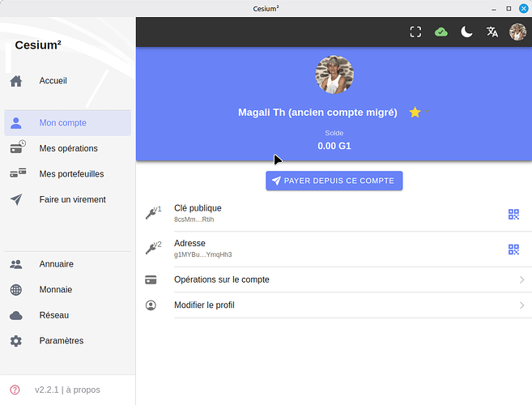
Task: Toggle fullscreen mode icon
Action: [x=415, y=32]
